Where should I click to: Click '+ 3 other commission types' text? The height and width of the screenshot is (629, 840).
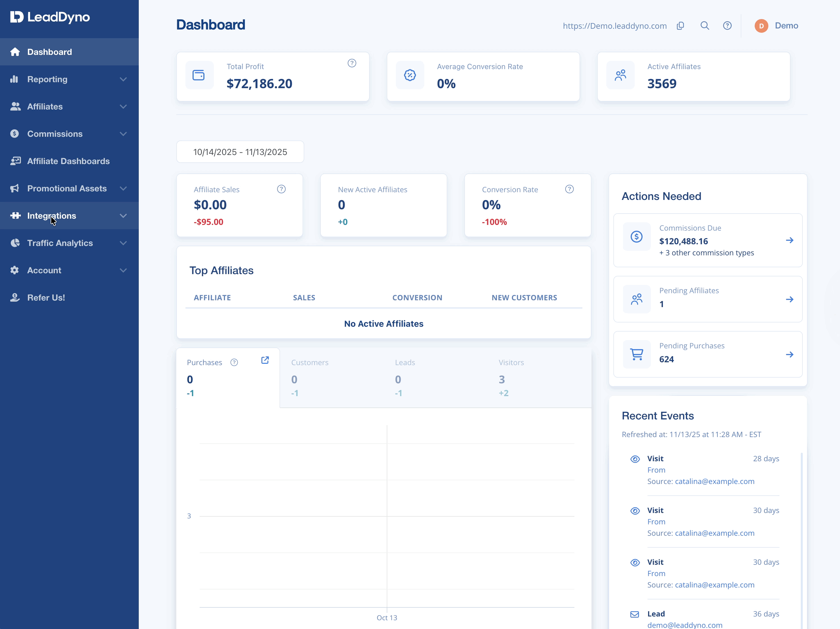pyautogui.click(x=706, y=253)
